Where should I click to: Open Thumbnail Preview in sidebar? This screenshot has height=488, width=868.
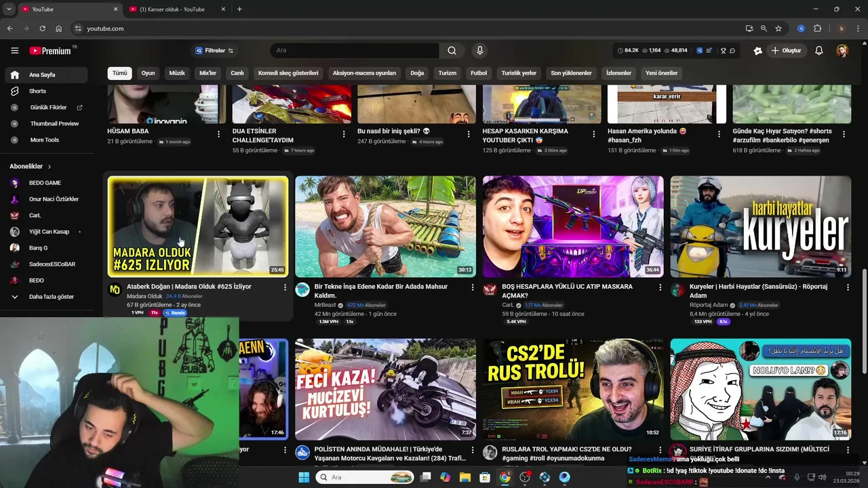click(46, 123)
